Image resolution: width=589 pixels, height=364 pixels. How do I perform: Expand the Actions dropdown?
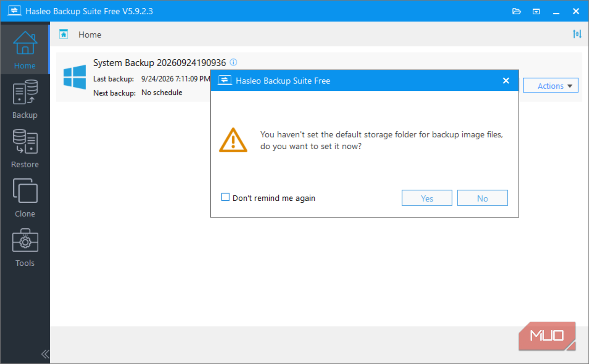(x=550, y=86)
